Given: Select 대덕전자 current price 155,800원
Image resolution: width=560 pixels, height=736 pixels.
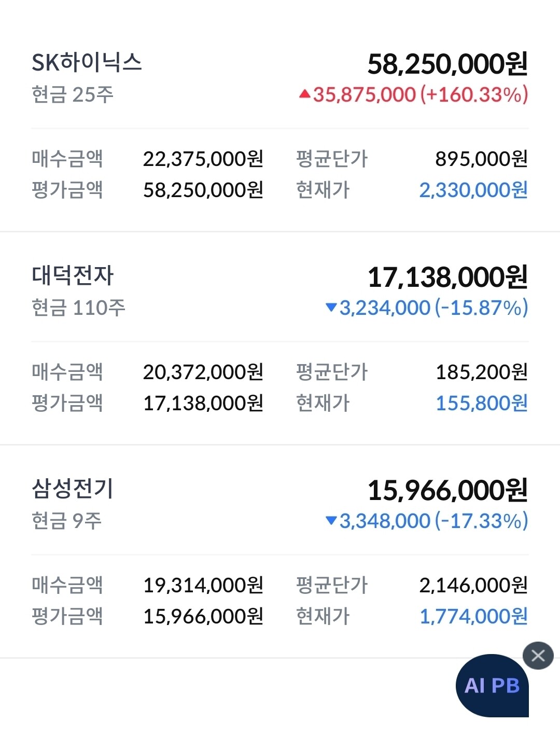Looking at the screenshot, I should click(482, 403).
